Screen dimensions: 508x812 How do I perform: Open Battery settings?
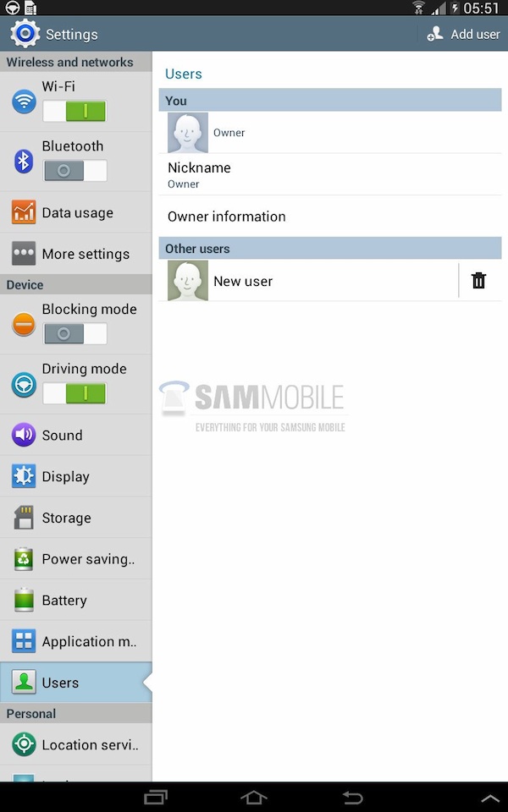76,600
